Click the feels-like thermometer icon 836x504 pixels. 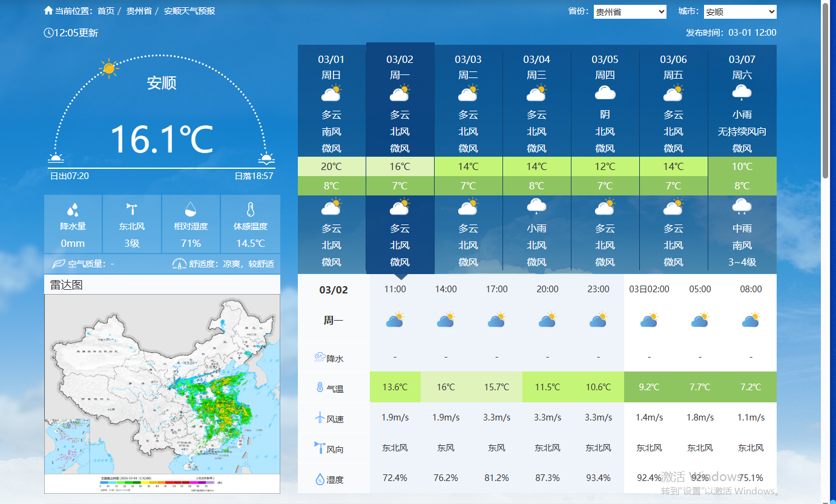click(x=249, y=210)
